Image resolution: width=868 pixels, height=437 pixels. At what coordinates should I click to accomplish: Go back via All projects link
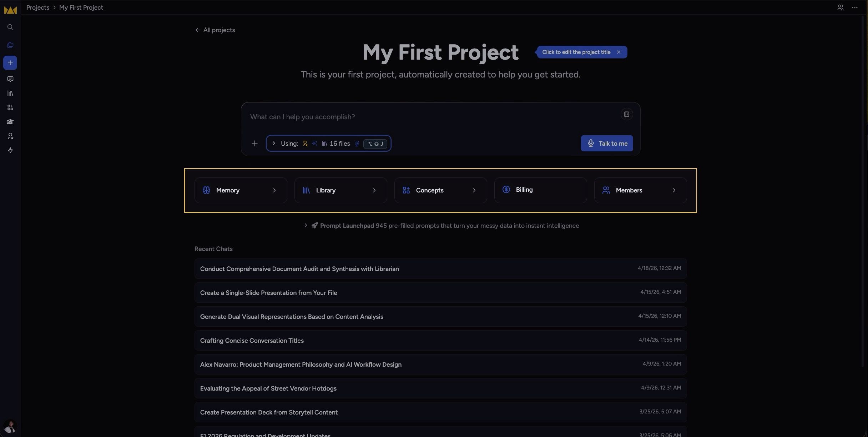[215, 30]
